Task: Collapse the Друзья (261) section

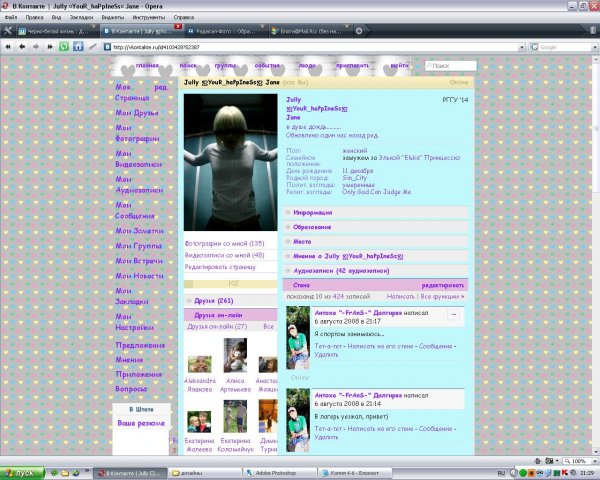Action: [x=231, y=300]
